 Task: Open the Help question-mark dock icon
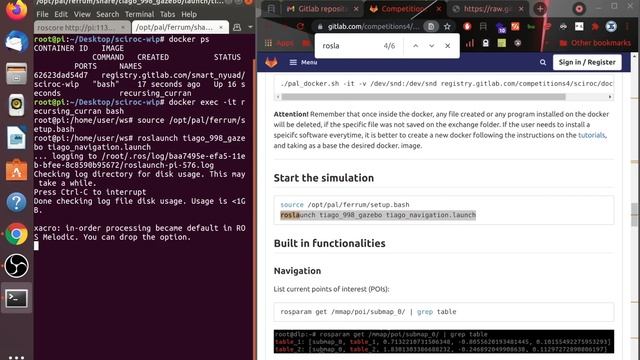click(x=16, y=202)
